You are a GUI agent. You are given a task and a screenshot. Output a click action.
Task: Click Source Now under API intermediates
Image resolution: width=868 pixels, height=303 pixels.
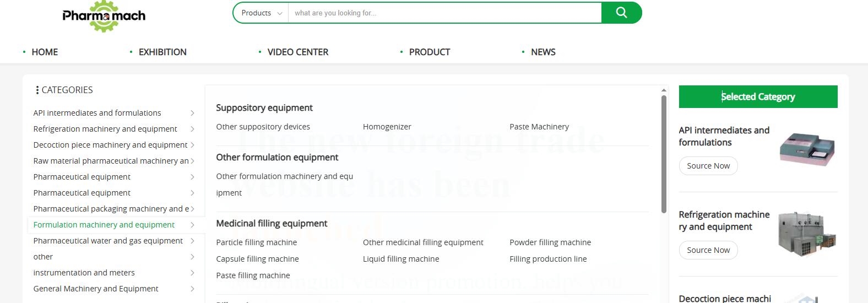(x=708, y=166)
